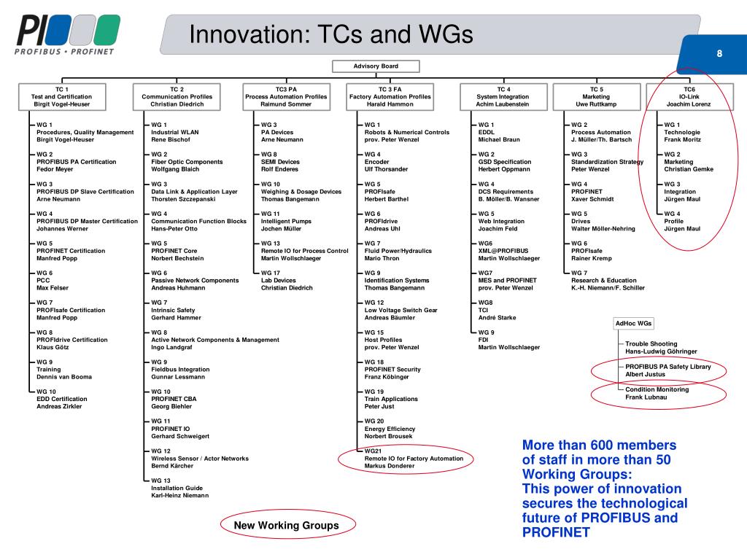
Task: Select Communication Function Blocks entry
Action: click(x=198, y=222)
